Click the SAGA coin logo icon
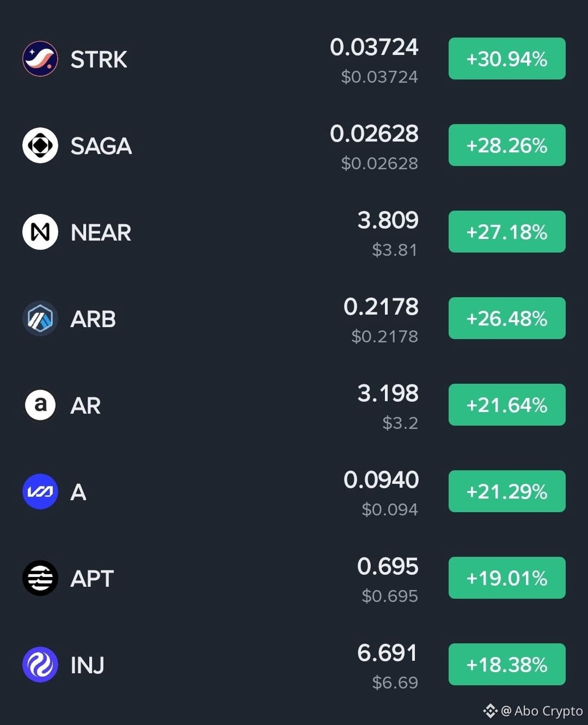Screen dimensions: 588x725 coord(40,145)
